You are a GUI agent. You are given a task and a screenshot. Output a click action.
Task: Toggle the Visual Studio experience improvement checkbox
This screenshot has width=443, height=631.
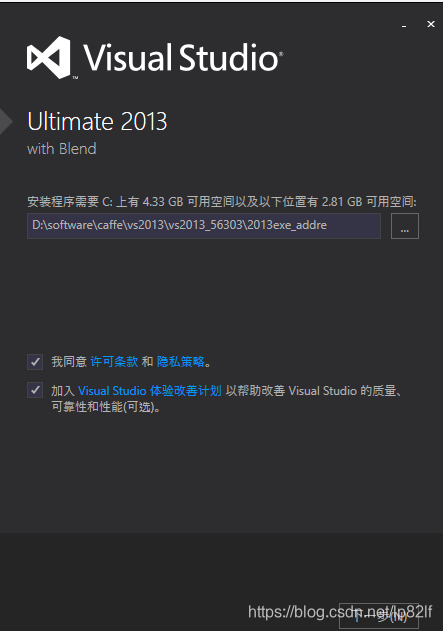point(35,390)
